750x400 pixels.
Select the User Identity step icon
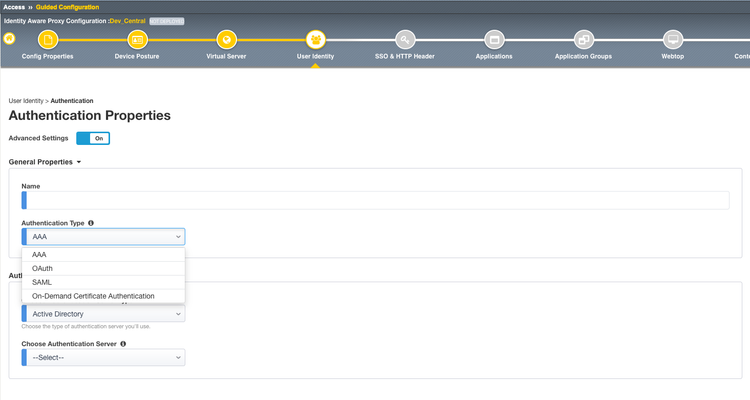tap(315, 40)
